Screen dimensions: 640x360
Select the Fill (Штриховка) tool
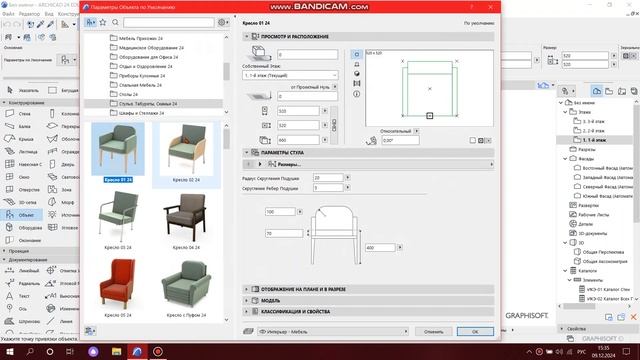pyautogui.click(x=21, y=321)
